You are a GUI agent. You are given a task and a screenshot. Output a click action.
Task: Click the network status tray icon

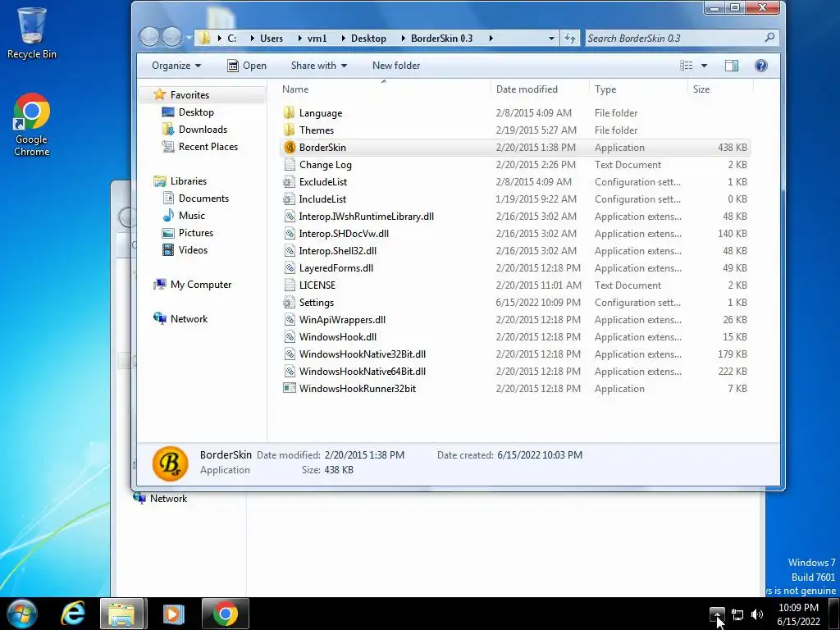[737, 614]
